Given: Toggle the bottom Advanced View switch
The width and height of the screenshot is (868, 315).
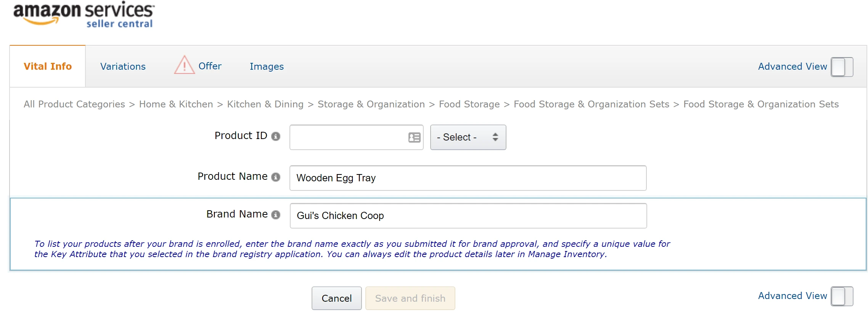Looking at the screenshot, I should (842, 296).
